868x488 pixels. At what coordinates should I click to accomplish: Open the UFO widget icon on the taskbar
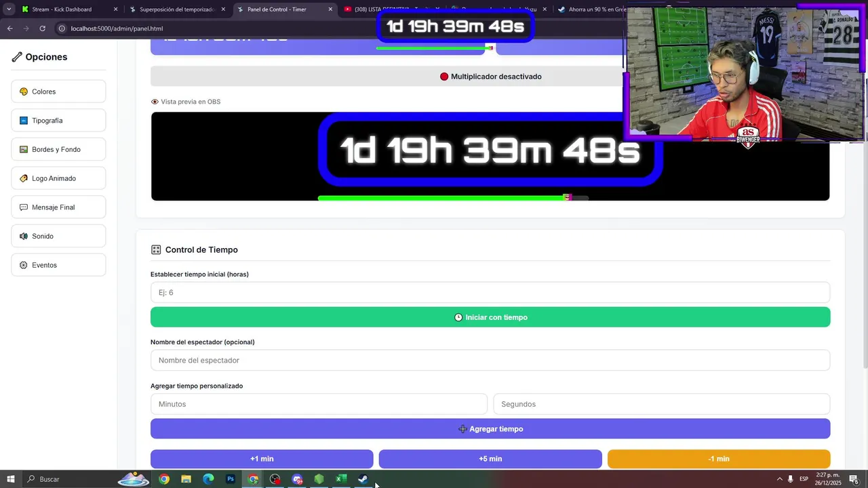[134, 479]
